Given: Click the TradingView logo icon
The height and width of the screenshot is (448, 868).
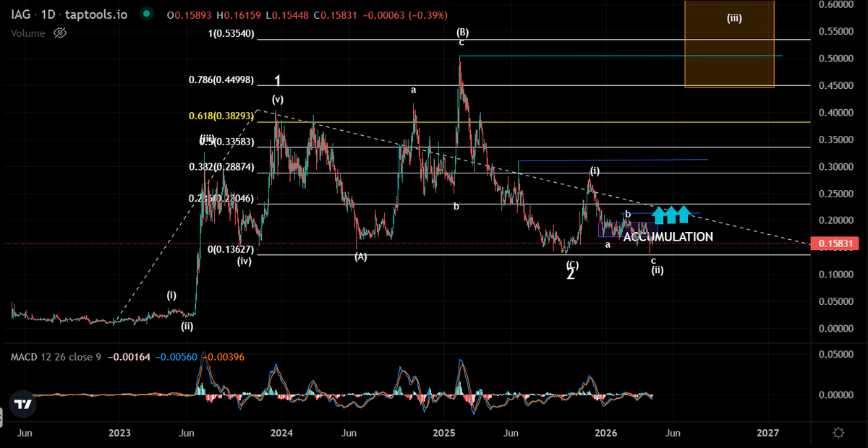Looking at the screenshot, I should [22, 405].
